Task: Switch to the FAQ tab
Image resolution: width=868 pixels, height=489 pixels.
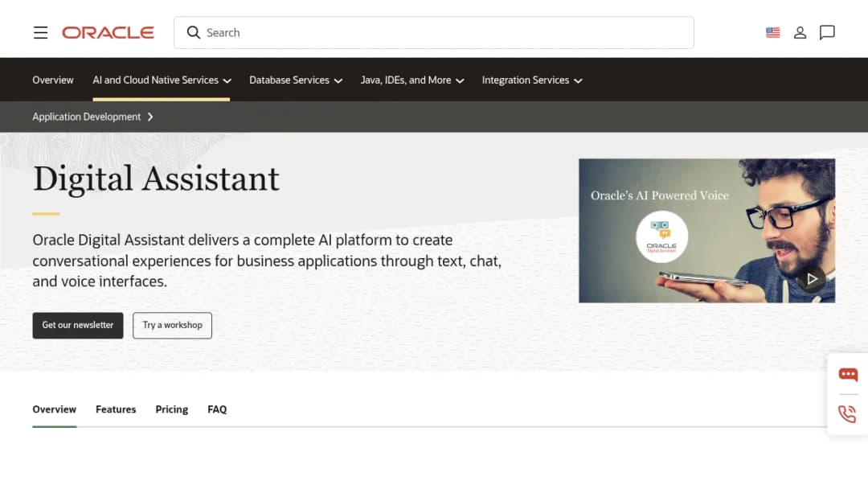Action: tap(217, 410)
